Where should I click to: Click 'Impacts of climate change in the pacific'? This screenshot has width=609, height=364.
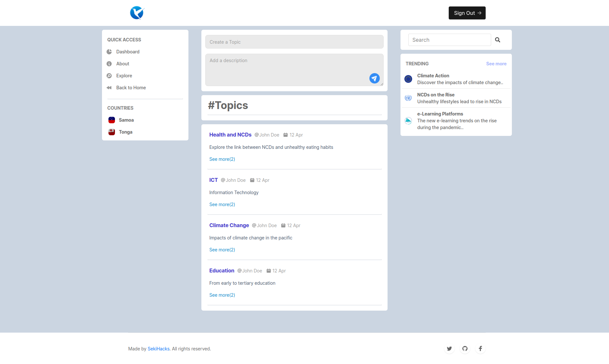point(251,238)
